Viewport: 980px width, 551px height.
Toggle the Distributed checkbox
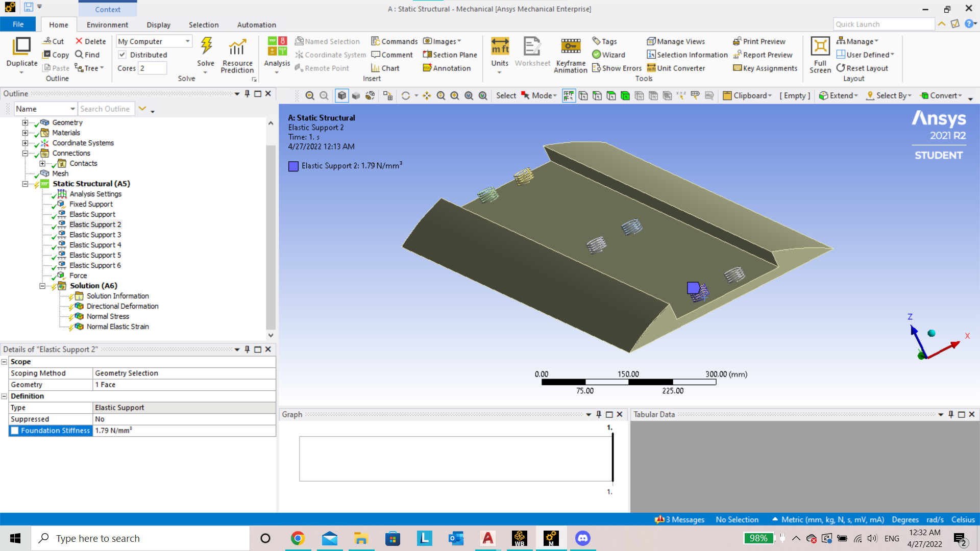pyautogui.click(x=122, y=55)
